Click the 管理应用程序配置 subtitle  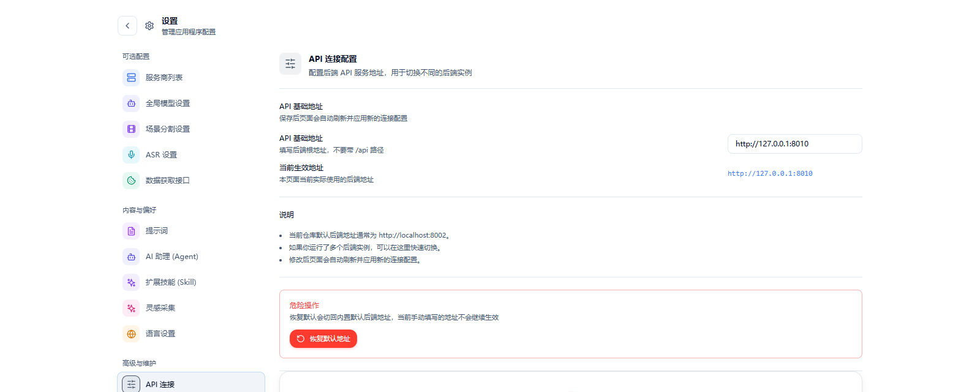[189, 32]
